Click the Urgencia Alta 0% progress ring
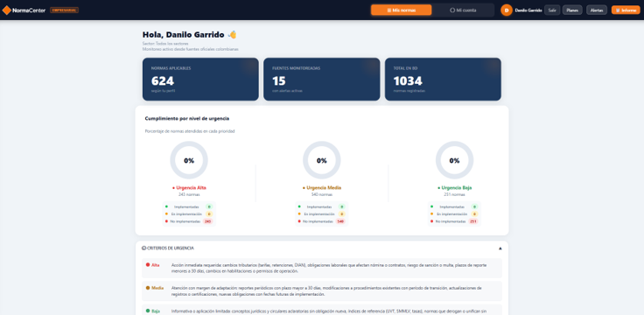Image resolution: width=644 pixels, height=315 pixels. pyautogui.click(x=189, y=160)
